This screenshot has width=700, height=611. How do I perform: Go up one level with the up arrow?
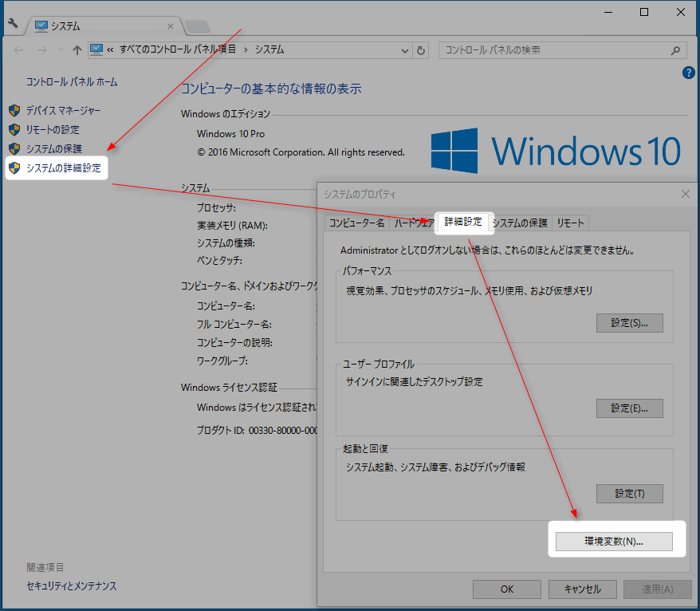pos(77,50)
